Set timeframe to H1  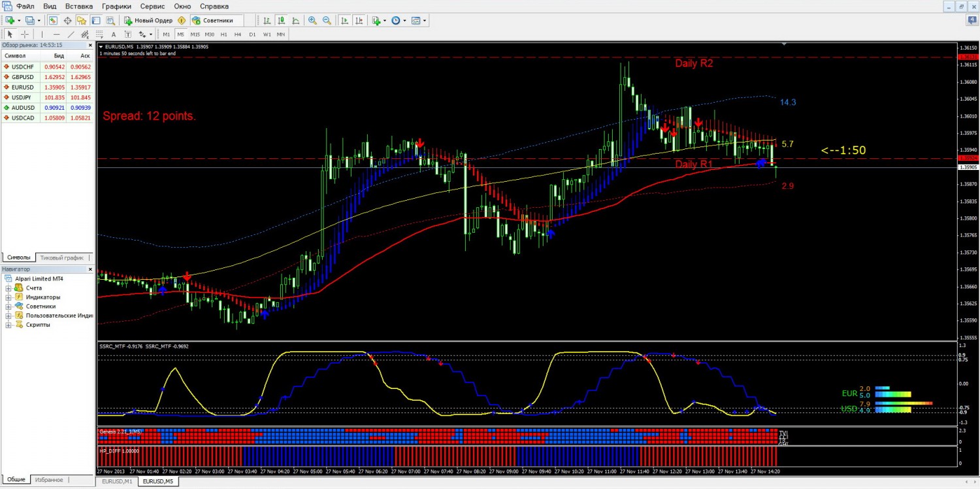(224, 34)
